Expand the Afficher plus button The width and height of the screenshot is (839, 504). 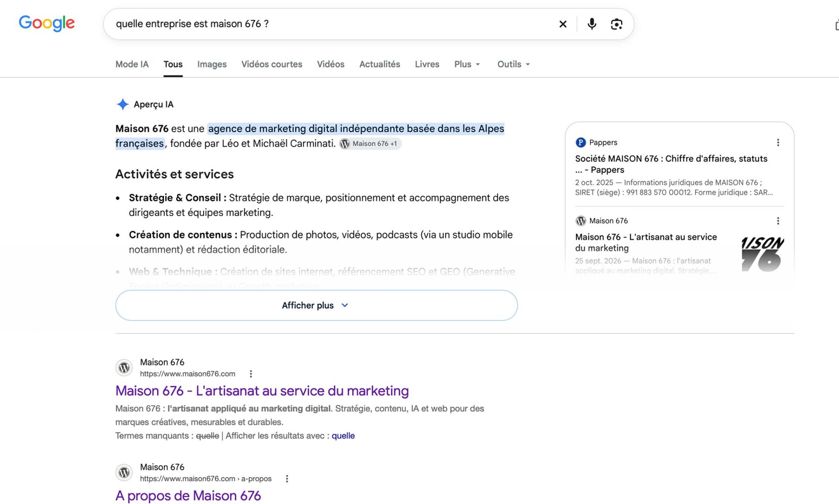(316, 305)
